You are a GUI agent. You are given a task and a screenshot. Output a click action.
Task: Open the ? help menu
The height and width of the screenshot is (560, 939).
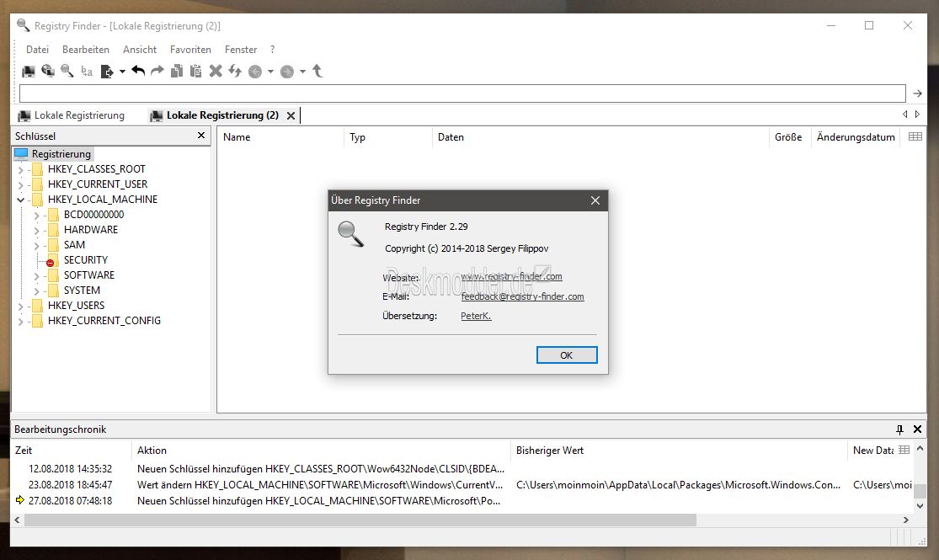(x=273, y=50)
